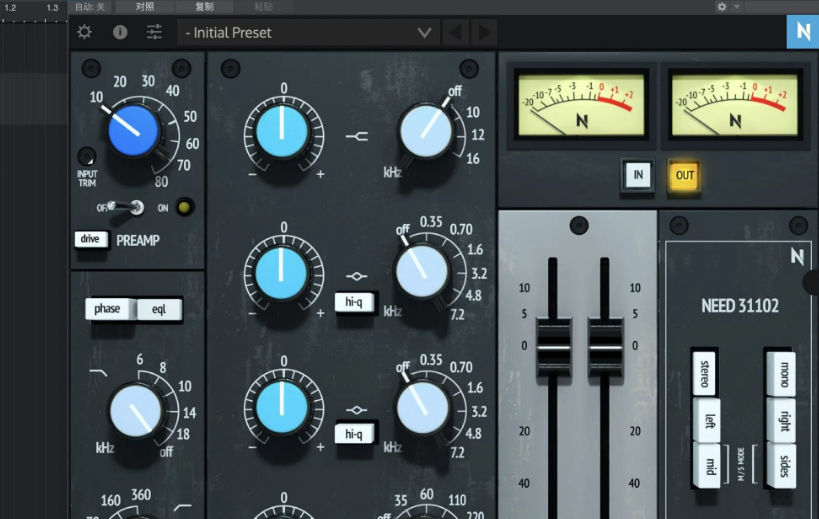Click the left output fader handle

[554, 348]
